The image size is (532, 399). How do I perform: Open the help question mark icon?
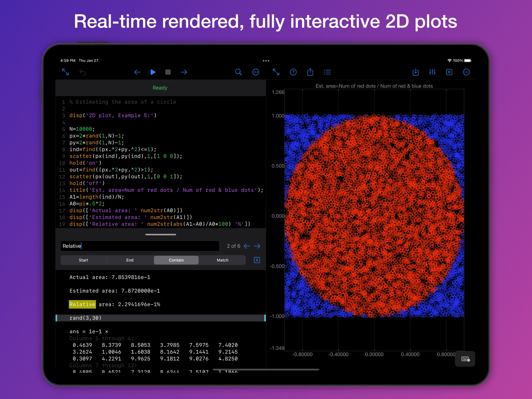[293, 72]
